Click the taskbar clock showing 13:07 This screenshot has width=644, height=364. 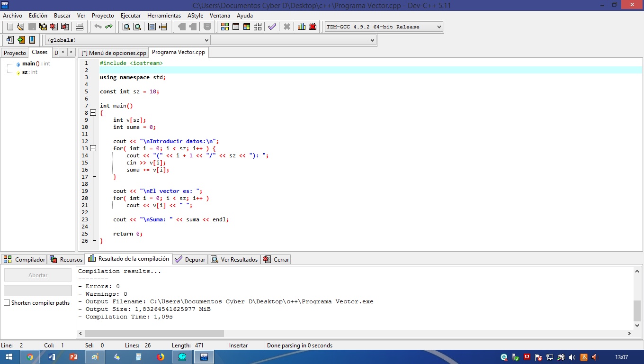coord(621,357)
